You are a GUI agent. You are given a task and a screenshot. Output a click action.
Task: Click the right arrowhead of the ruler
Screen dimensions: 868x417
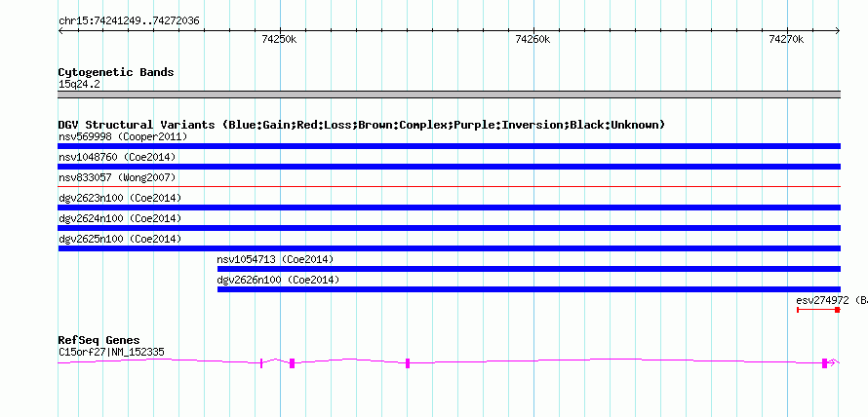tap(837, 31)
